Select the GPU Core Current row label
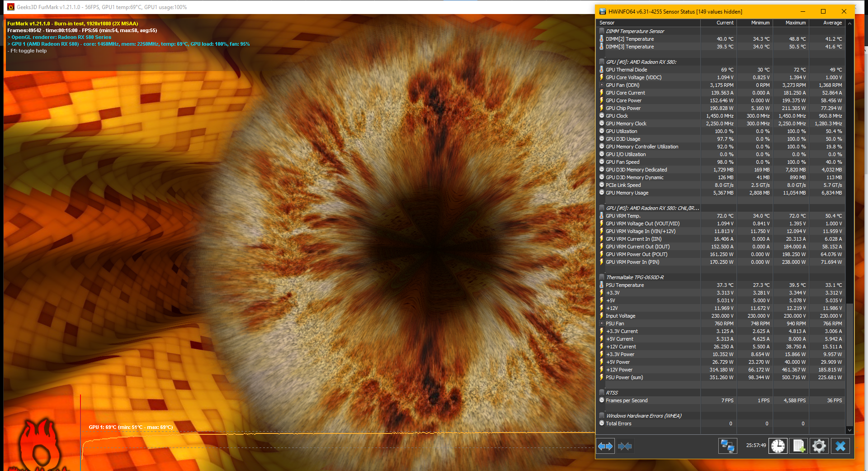868x471 pixels. pyautogui.click(x=625, y=93)
